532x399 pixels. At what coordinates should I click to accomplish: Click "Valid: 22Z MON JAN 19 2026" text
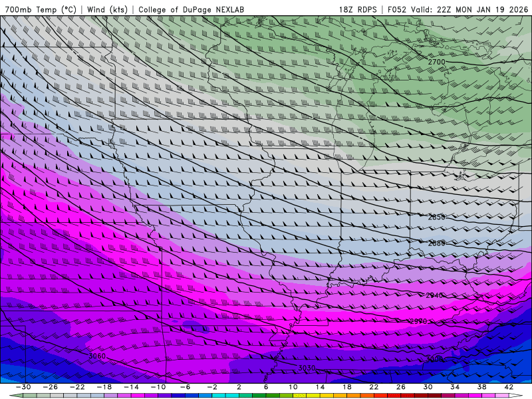tap(469, 9)
